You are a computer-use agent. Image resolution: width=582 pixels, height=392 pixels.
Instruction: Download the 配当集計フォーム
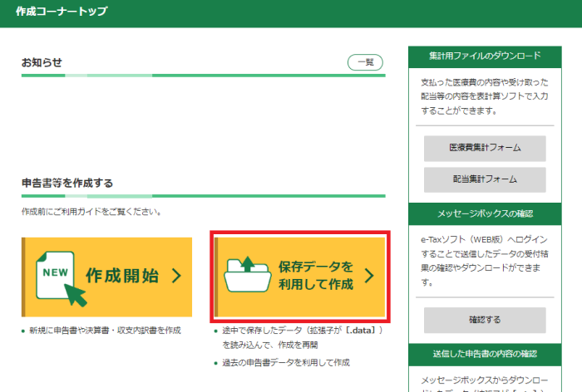[x=485, y=179]
